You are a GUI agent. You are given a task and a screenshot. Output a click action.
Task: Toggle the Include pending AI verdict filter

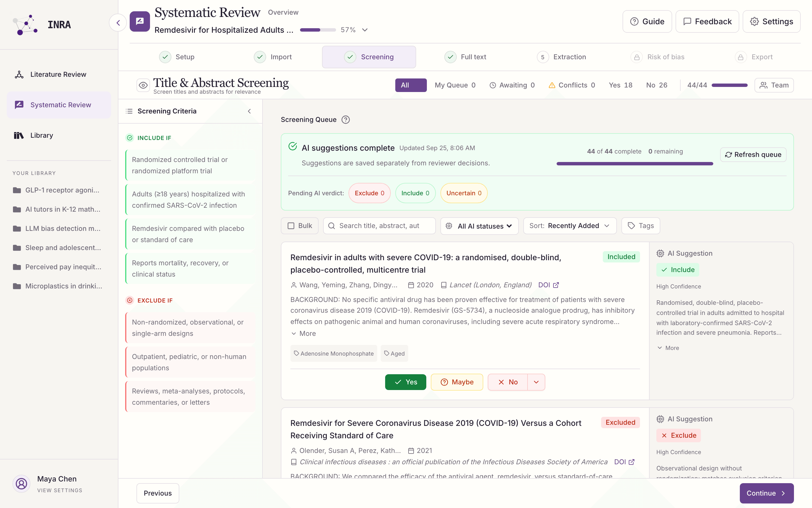(x=415, y=193)
